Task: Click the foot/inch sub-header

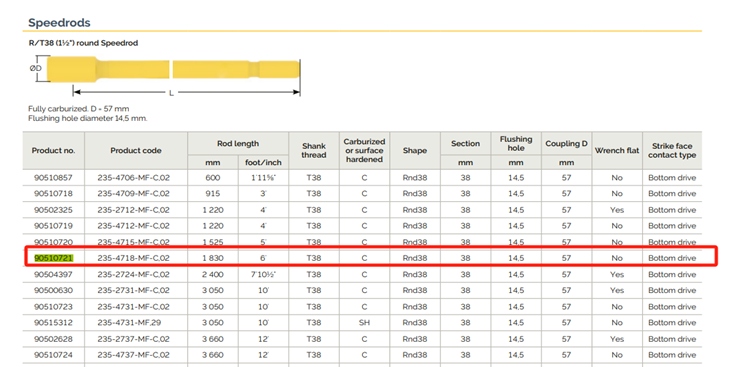Action: pos(263,162)
